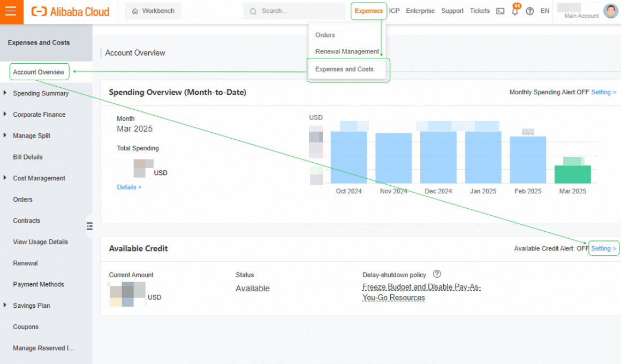Open the Cloud Shell terminal icon
Screen dimensions: 621x364
[500, 11]
